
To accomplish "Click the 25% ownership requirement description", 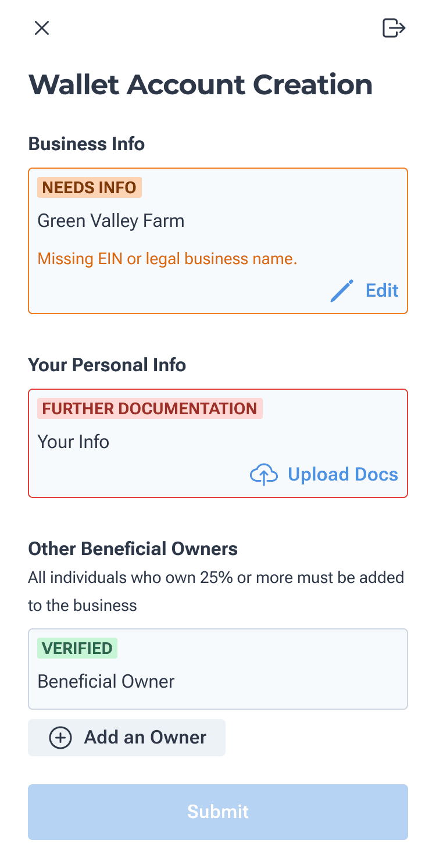I will [x=216, y=592].
